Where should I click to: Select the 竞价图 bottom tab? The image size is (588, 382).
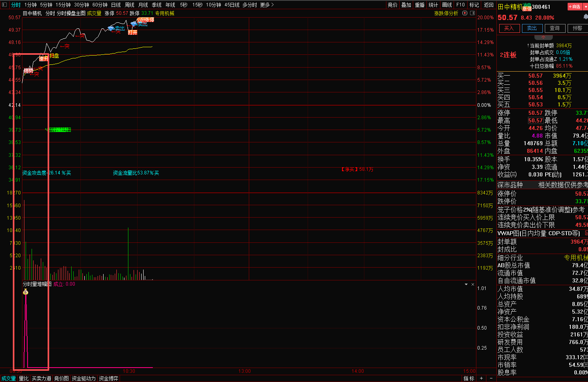(x=62, y=378)
